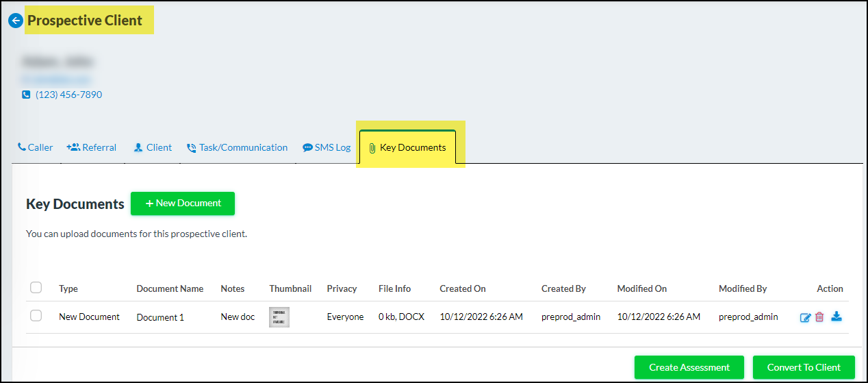Switch to the Referral tab
This screenshot has width=868, height=383.
(x=92, y=147)
